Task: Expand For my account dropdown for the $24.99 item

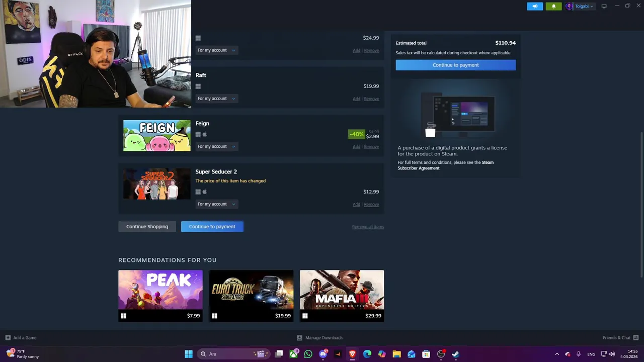Action: point(216,50)
